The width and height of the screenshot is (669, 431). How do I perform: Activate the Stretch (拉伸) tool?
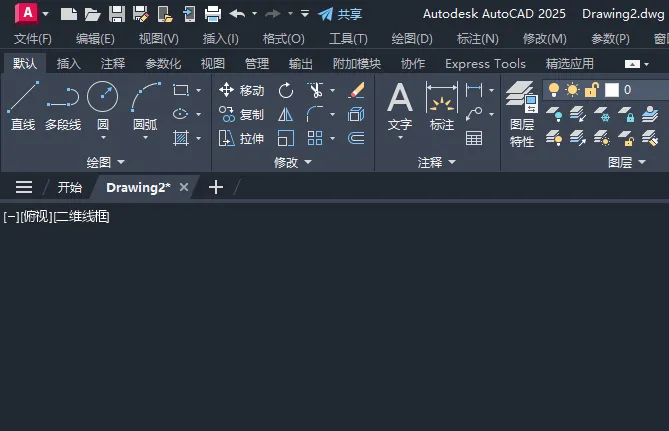tap(241, 138)
